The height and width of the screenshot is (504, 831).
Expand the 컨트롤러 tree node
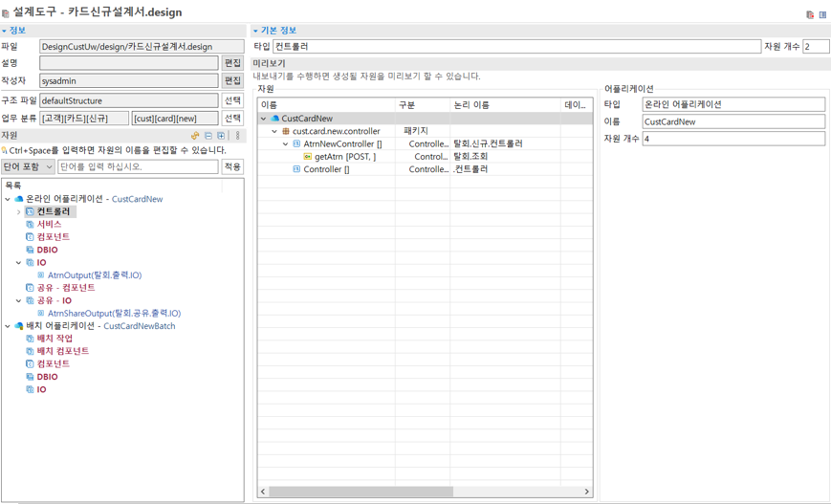pos(19,211)
